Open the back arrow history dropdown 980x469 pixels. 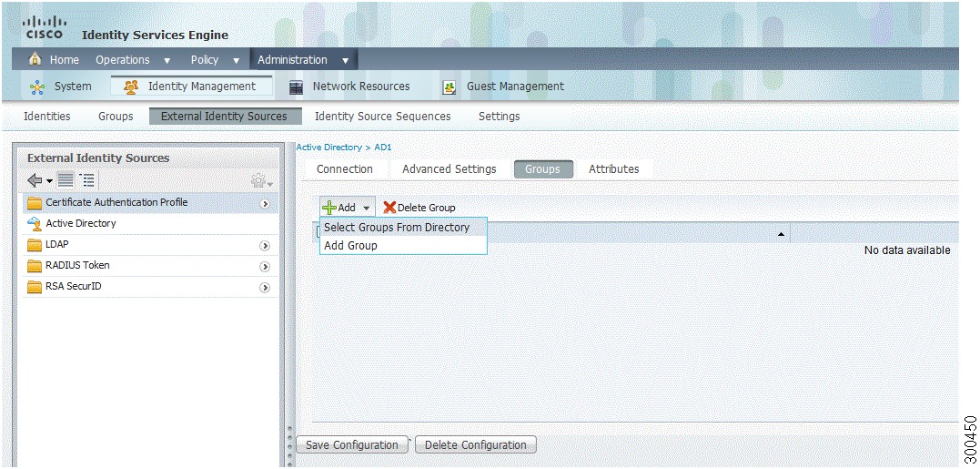[49, 181]
